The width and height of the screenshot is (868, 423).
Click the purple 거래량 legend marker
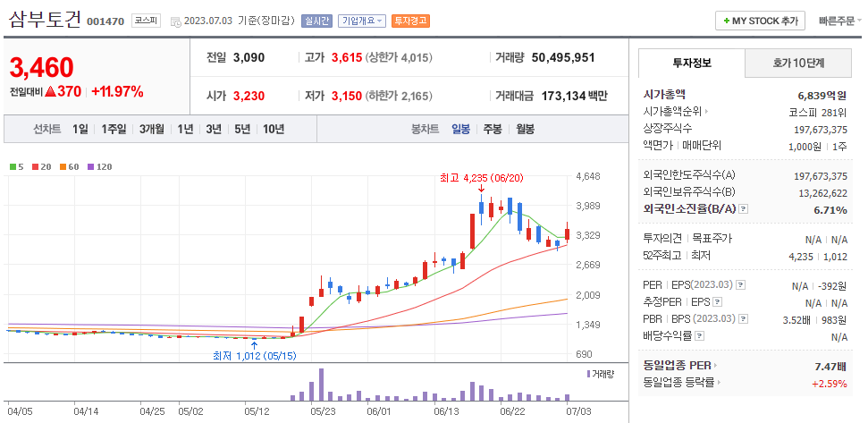[588, 375]
